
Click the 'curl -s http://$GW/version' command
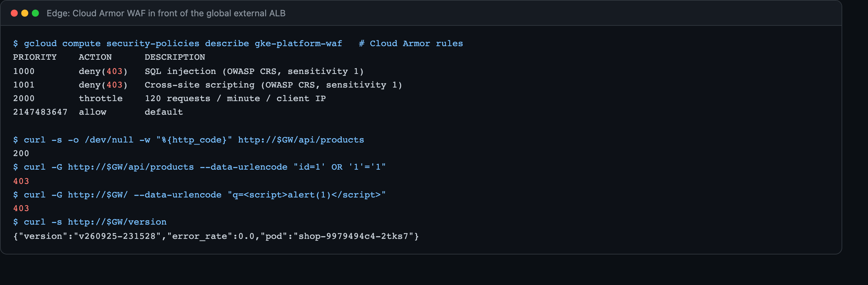(90, 222)
